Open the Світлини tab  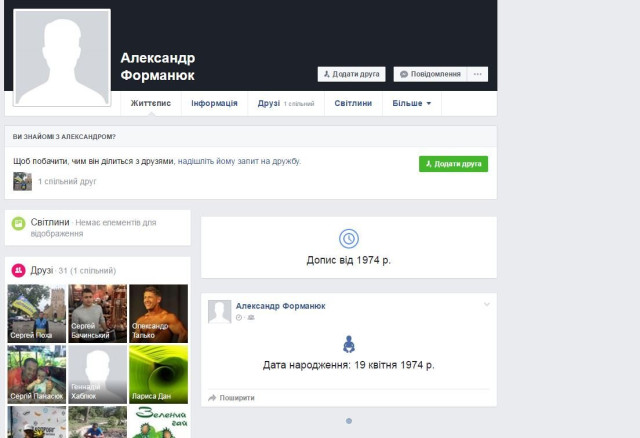[x=353, y=103]
